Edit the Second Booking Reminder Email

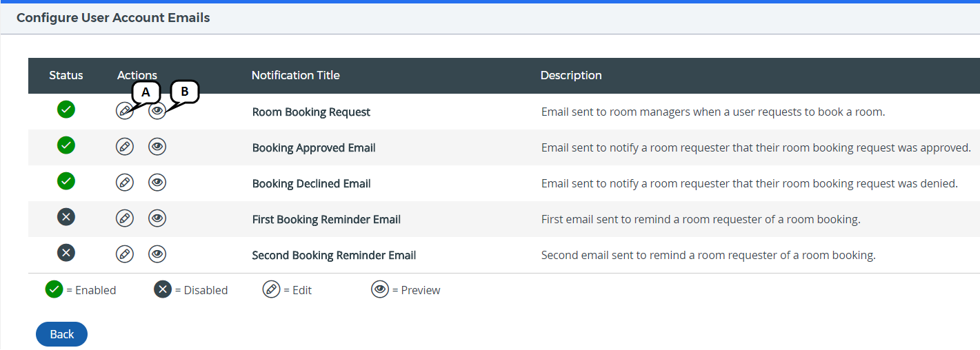pyautogui.click(x=124, y=254)
